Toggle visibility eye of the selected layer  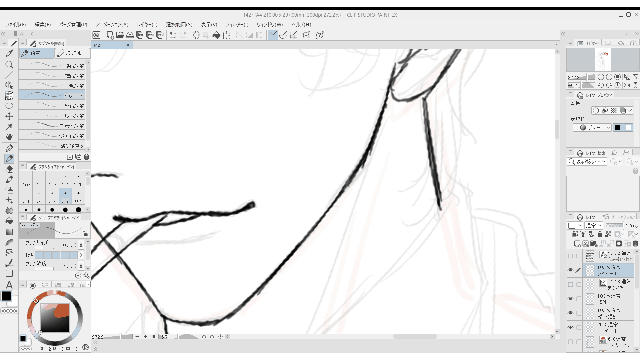[571, 270]
